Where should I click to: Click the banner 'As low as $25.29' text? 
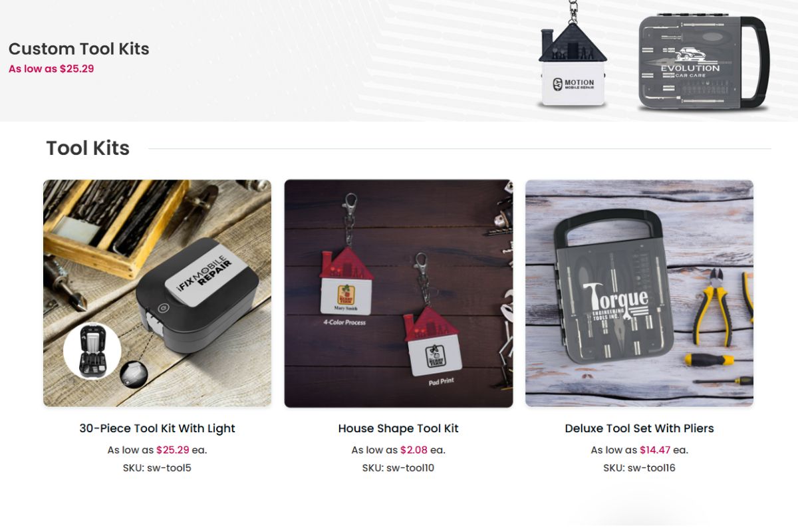coord(51,68)
